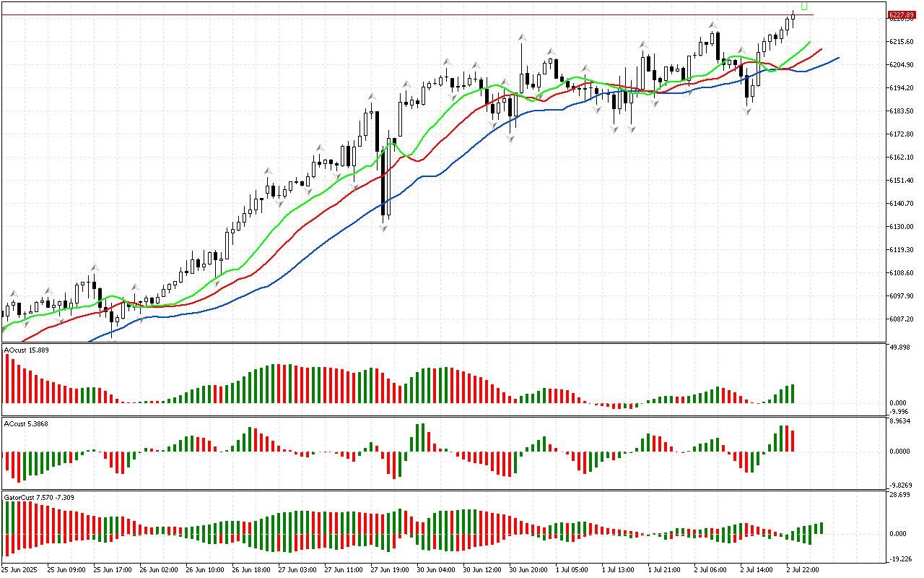Click the down fractal arrow below the 27 Jun 19:00 candle
924x578 pixels.
click(x=384, y=228)
